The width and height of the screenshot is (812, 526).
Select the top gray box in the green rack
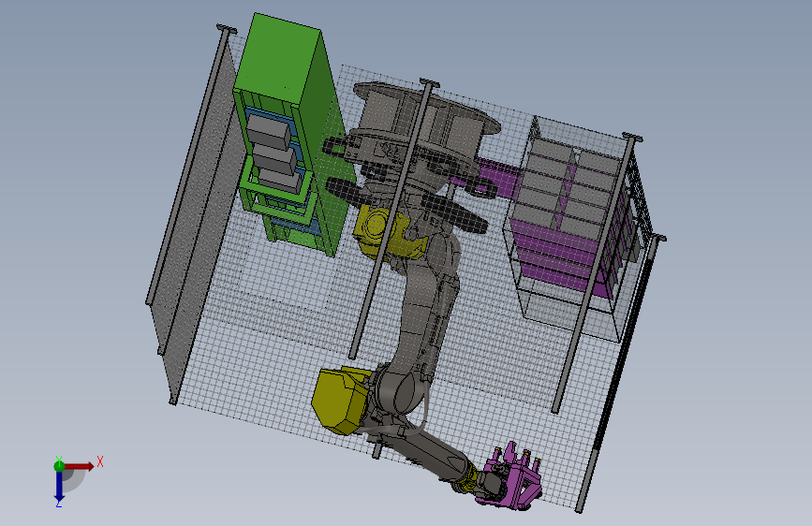click(x=268, y=129)
